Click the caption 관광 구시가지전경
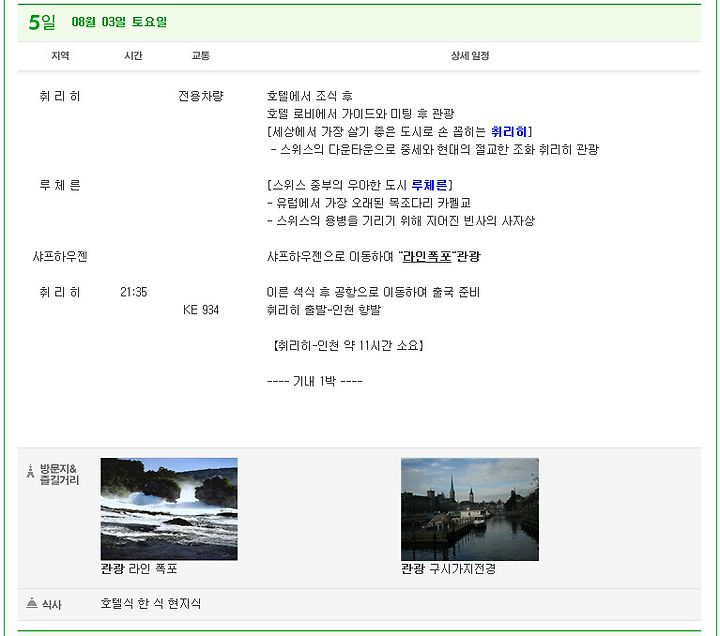Image resolution: width=720 pixels, height=636 pixels. [x=448, y=569]
